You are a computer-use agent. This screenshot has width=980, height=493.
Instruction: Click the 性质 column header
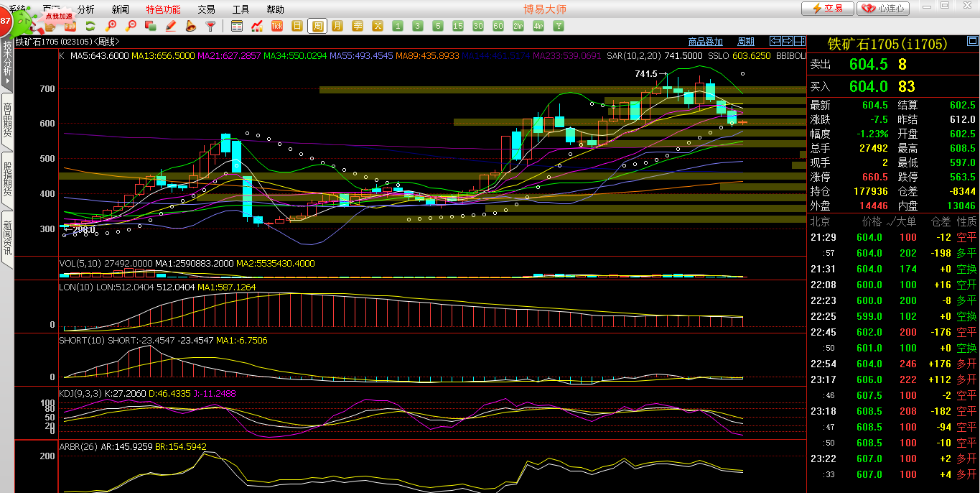966,221
